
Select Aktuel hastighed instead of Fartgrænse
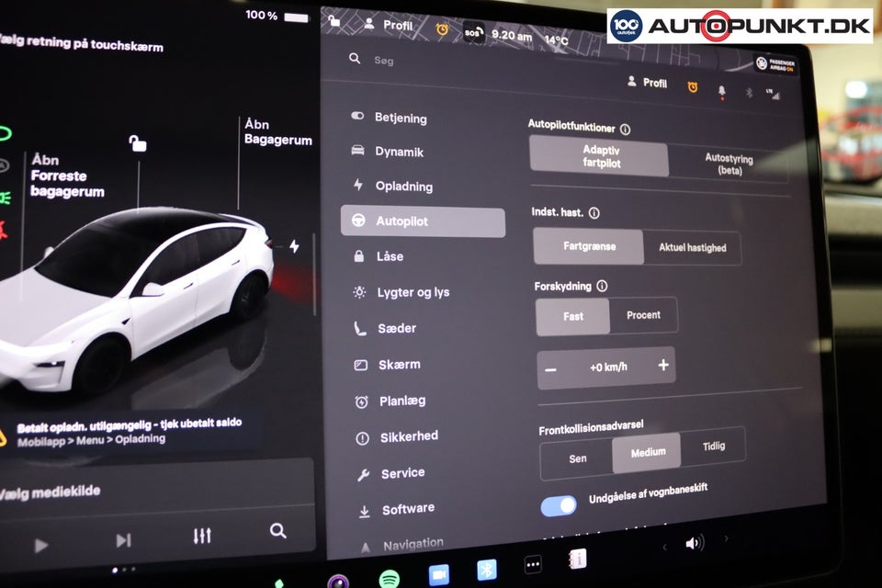[x=694, y=247]
